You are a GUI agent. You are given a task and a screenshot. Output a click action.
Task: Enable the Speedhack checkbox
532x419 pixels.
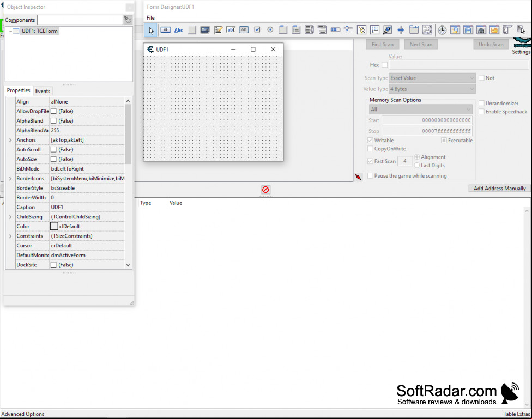click(x=481, y=111)
